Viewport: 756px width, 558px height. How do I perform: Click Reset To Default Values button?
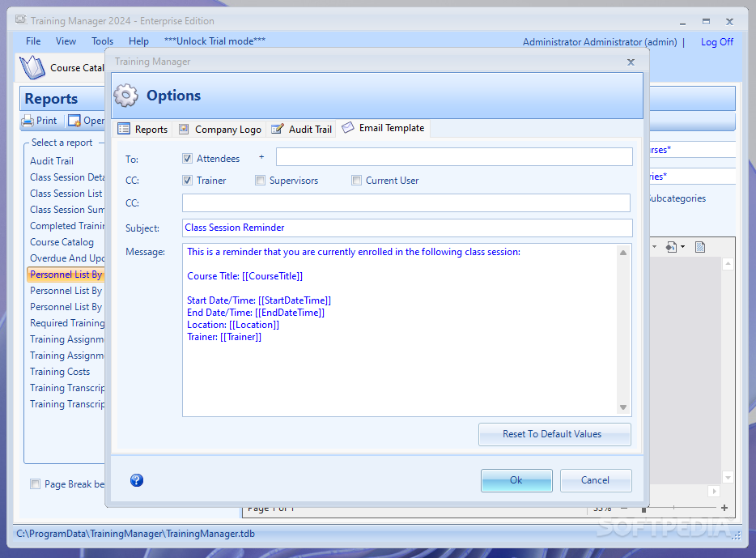pyautogui.click(x=554, y=434)
